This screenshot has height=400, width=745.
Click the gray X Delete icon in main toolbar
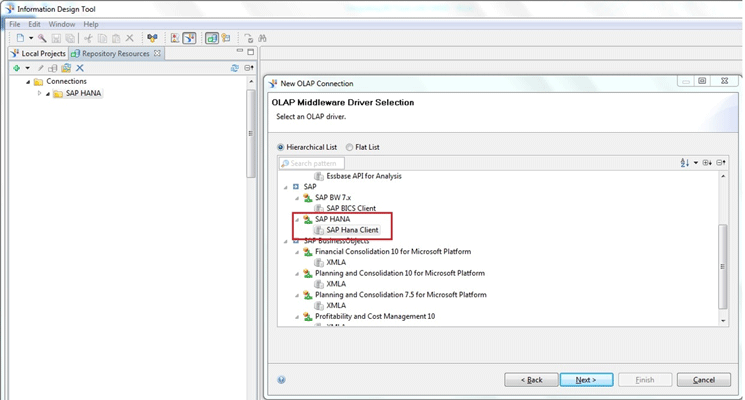(130, 38)
